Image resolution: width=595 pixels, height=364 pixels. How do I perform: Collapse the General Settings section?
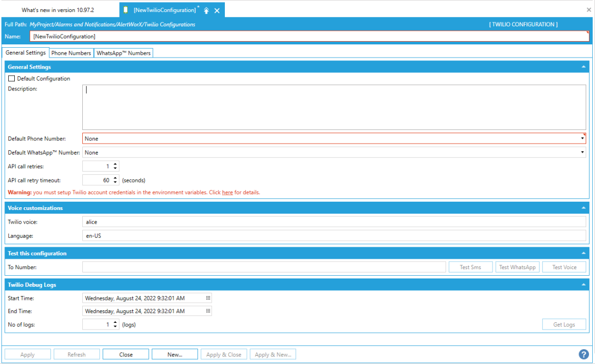[x=583, y=67]
